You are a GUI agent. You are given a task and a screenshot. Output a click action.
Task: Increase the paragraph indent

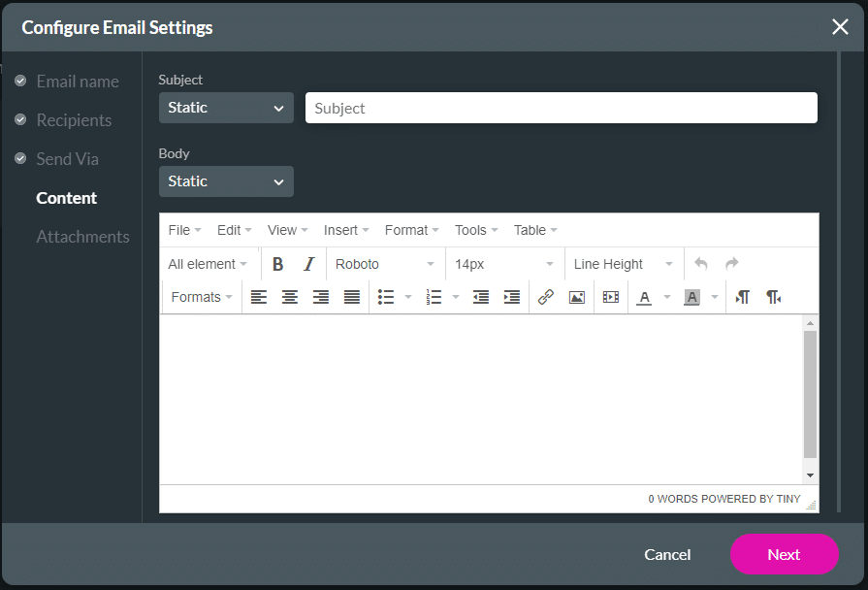click(512, 297)
